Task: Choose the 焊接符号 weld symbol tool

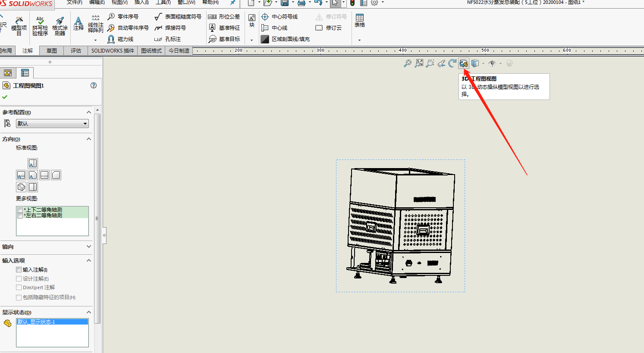Action: (170, 28)
